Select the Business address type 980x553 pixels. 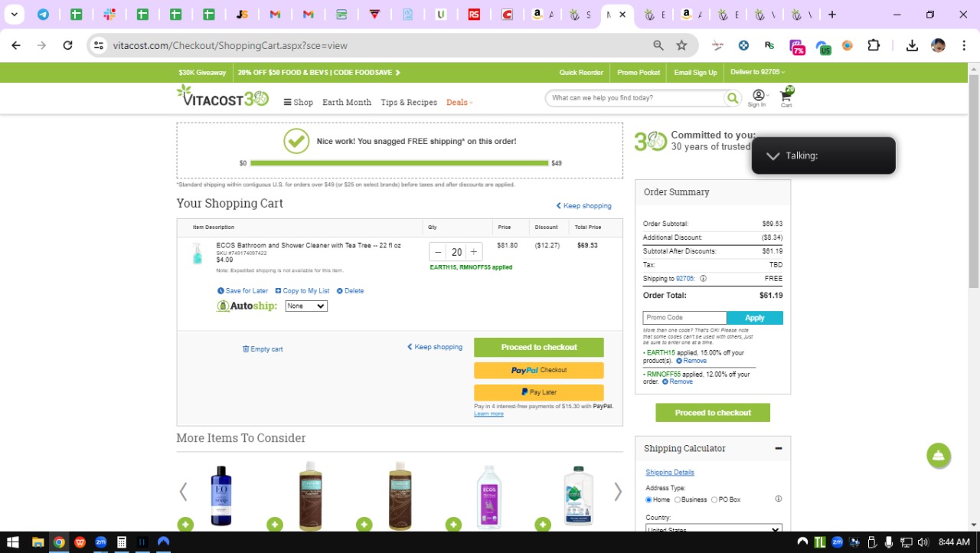pyautogui.click(x=678, y=499)
